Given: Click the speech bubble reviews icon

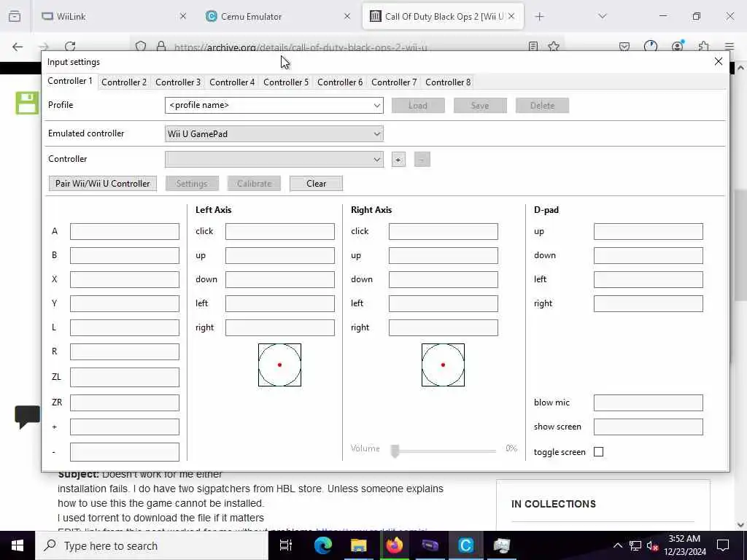Looking at the screenshot, I should (x=27, y=416).
